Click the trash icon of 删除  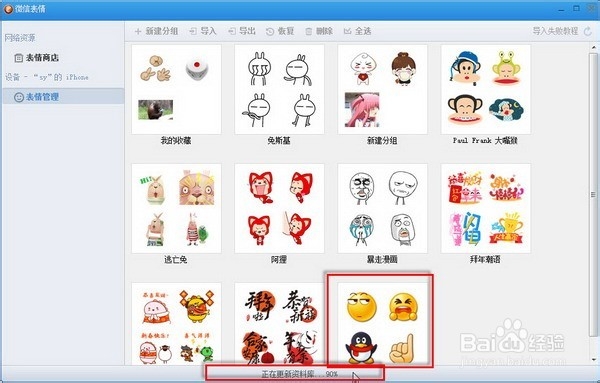coord(308,31)
